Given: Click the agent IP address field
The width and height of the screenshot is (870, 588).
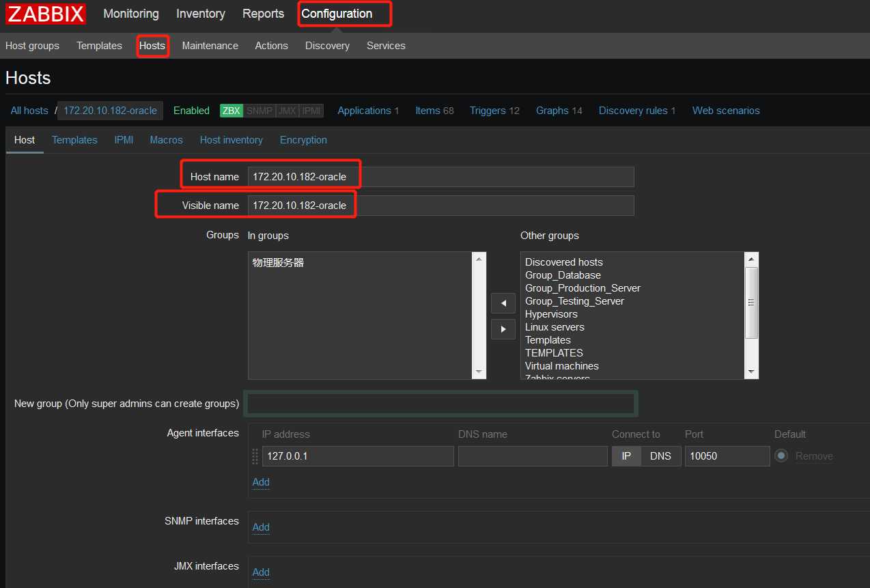Looking at the screenshot, I should (x=358, y=456).
